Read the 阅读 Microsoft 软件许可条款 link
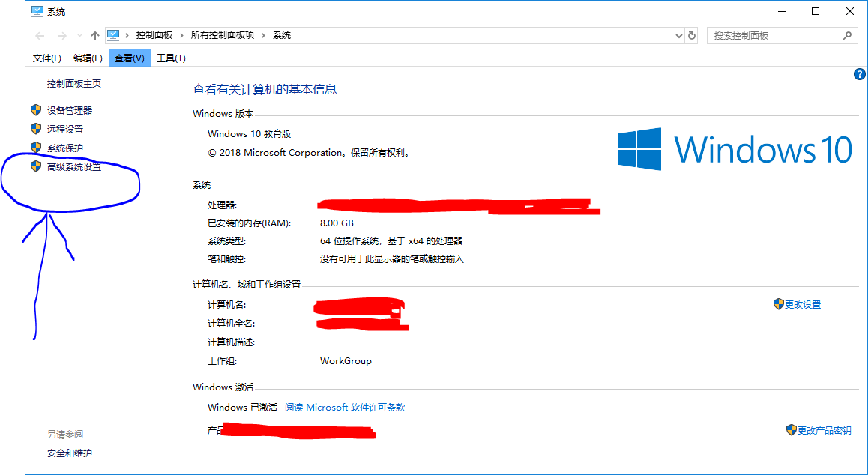This screenshot has height=475, width=868. (345, 408)
